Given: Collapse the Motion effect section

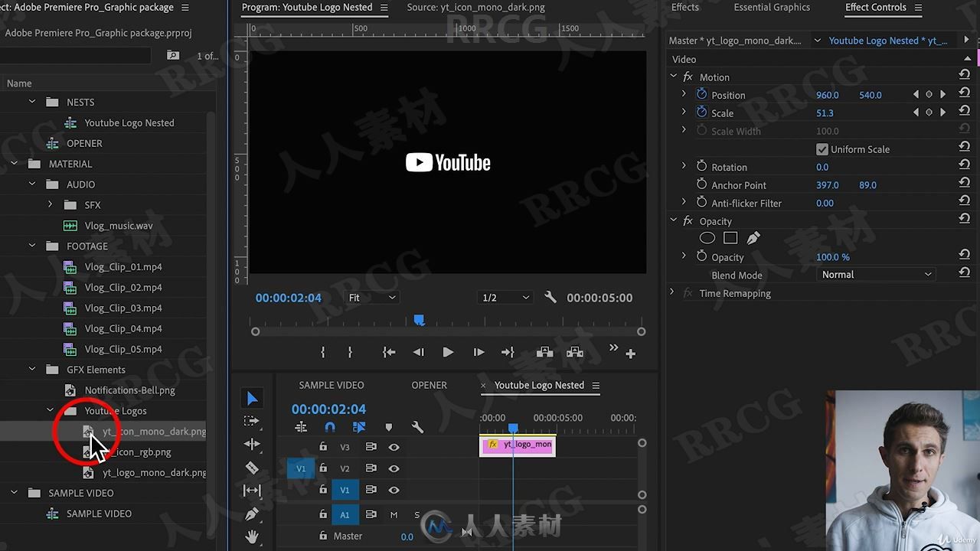Looking at the screenshot, I should click(x=674, y=77).
